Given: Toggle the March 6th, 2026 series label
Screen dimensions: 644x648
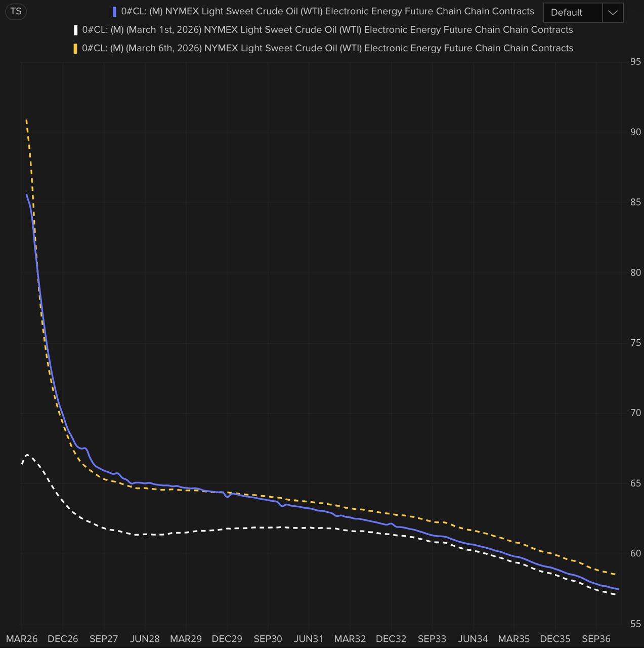Looking at the screenshot, I should (327, 48).
